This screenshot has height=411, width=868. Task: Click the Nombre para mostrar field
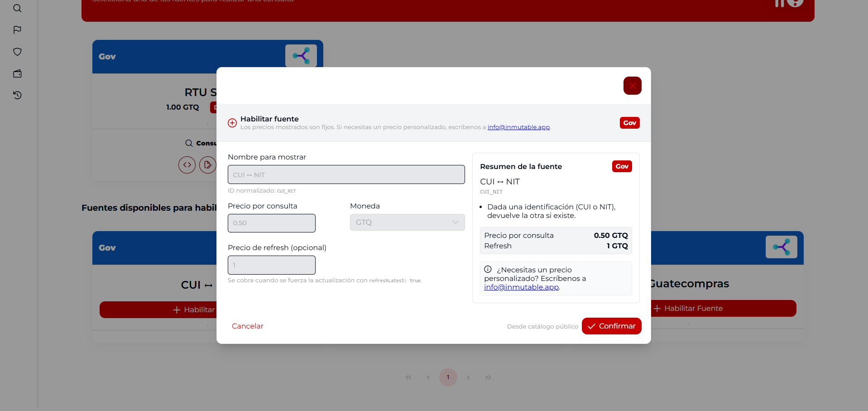click(x=346, y=174)
